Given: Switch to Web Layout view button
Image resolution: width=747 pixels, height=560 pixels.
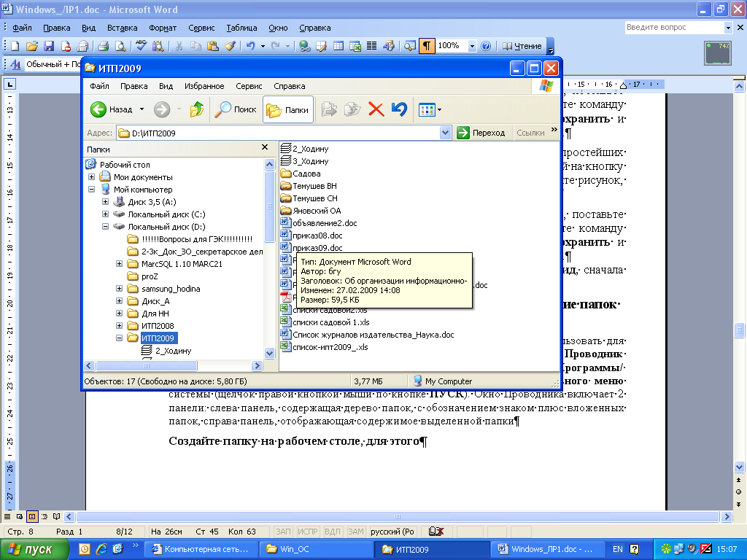Looking at the screenshot, I should point(20,517).
